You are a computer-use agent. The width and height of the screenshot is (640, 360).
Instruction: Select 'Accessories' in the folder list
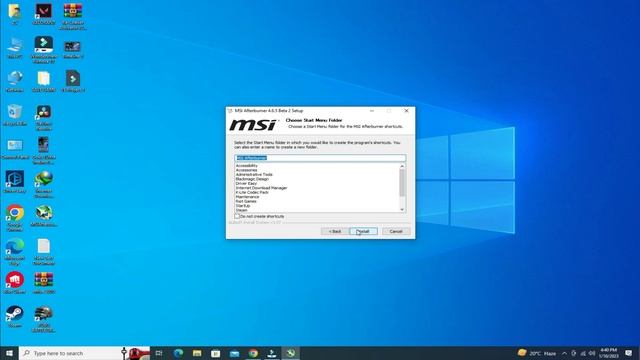coord(246,170)
